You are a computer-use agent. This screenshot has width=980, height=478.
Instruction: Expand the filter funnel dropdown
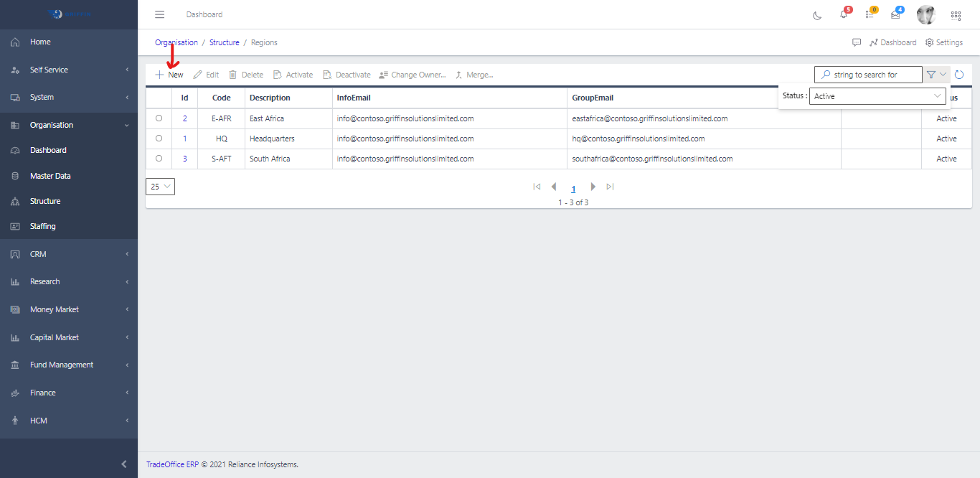tap(936, 75)
